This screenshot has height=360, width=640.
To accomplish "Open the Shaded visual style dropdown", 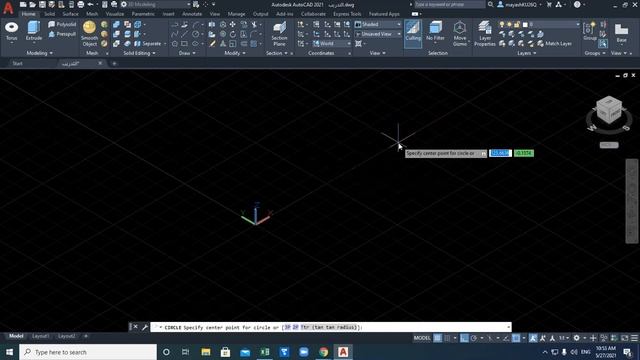I will [378, 24].
